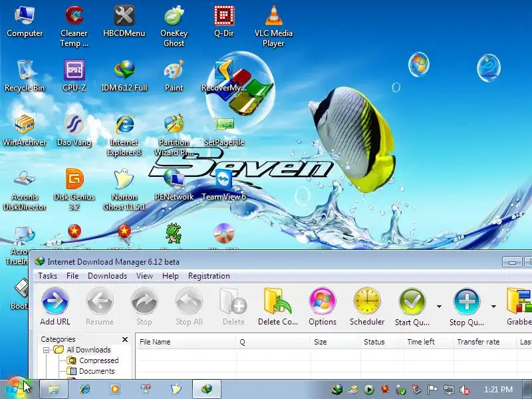Select the RecoverMy desktop icon
532x399 pixels.
pyautogui.click(x=224, y=76)
